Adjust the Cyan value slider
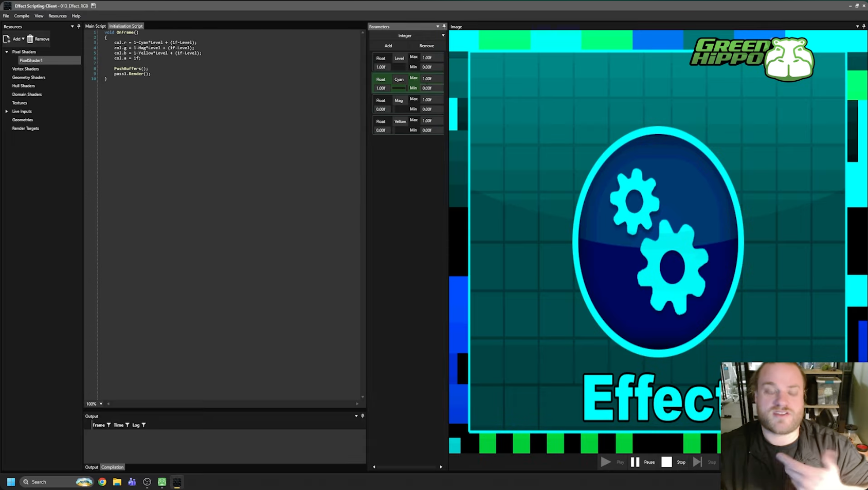Image resolution: width=868 pixels, height=490 pixels. click(x=399, y=88)
